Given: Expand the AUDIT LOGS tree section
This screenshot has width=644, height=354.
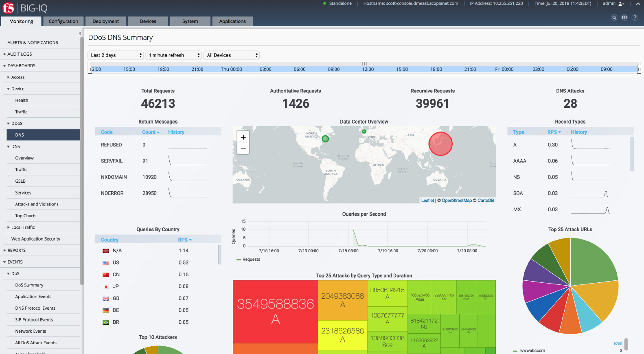Looking at the screenshot, I should [5, 54].
